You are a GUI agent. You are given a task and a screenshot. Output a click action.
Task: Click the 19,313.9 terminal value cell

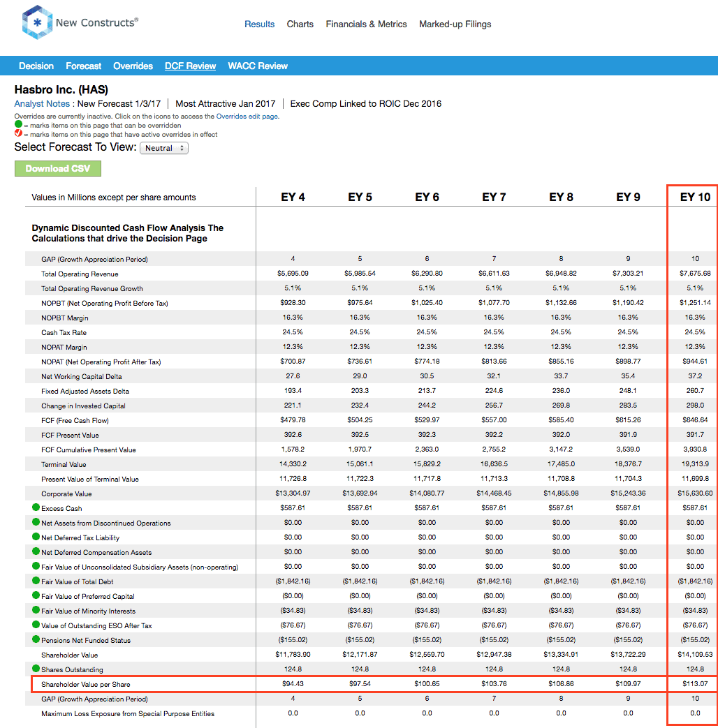695,464
